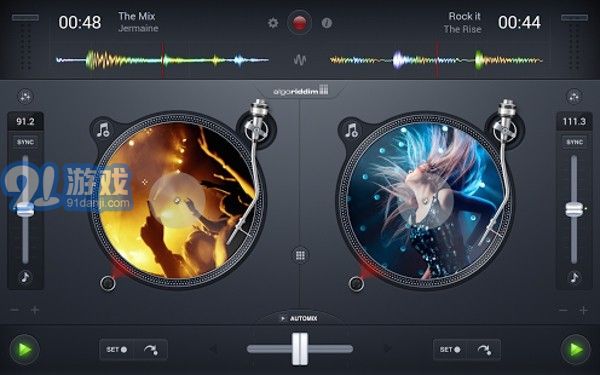Click the top-left level meter handle
This screenshot has width=600, height=375.
(x=25, y=18)
